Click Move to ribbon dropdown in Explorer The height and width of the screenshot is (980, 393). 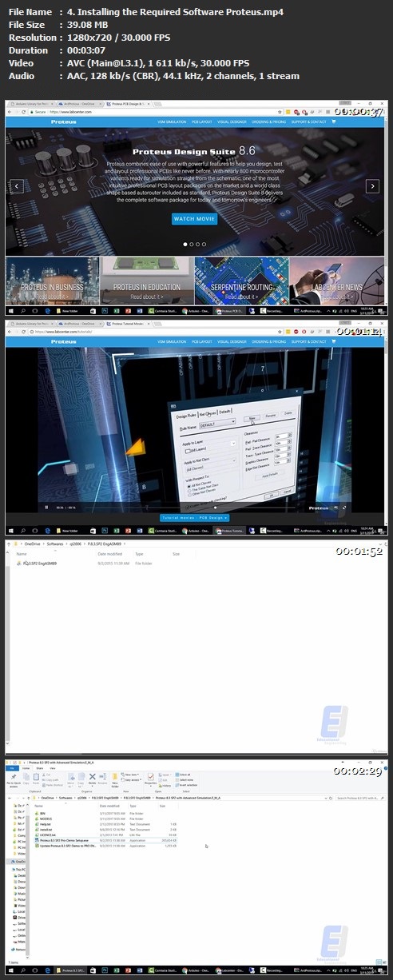coord(71,779)
